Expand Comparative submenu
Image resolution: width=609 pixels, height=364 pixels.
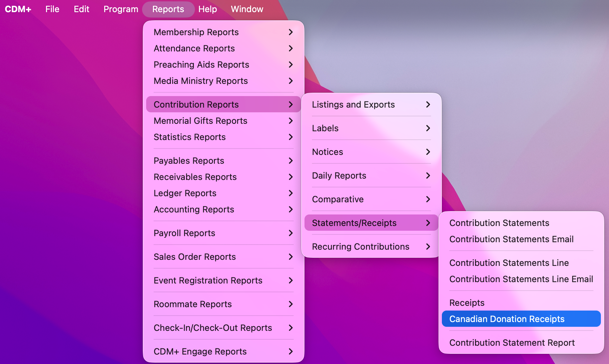tap(371, 199)
